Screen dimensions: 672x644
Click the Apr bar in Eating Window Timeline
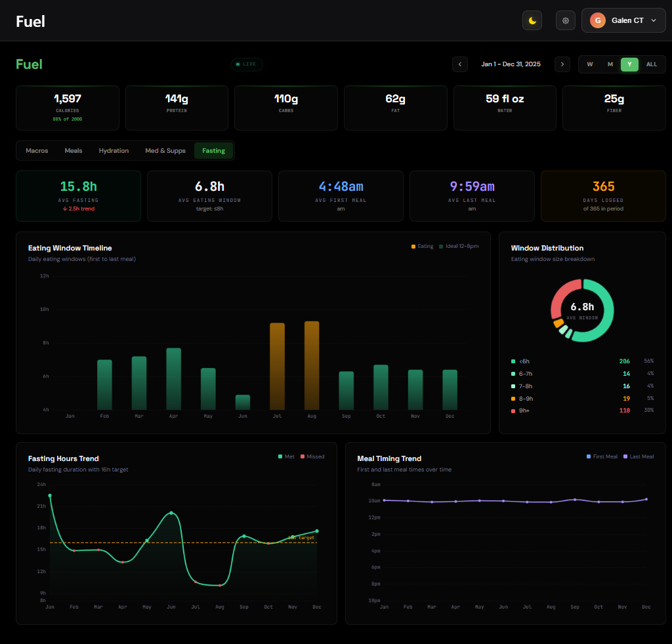tap(173, 379)
